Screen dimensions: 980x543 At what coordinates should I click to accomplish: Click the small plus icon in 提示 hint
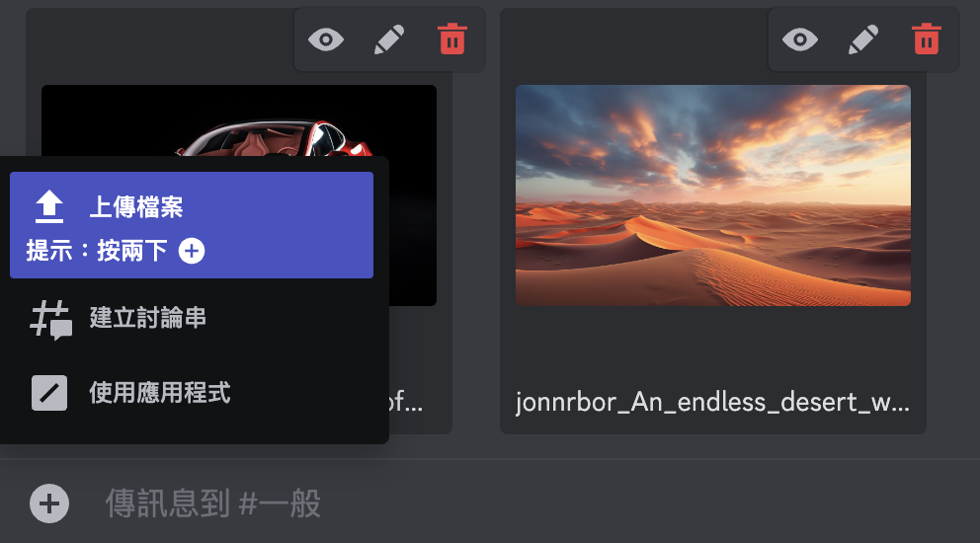pos(192,251)
